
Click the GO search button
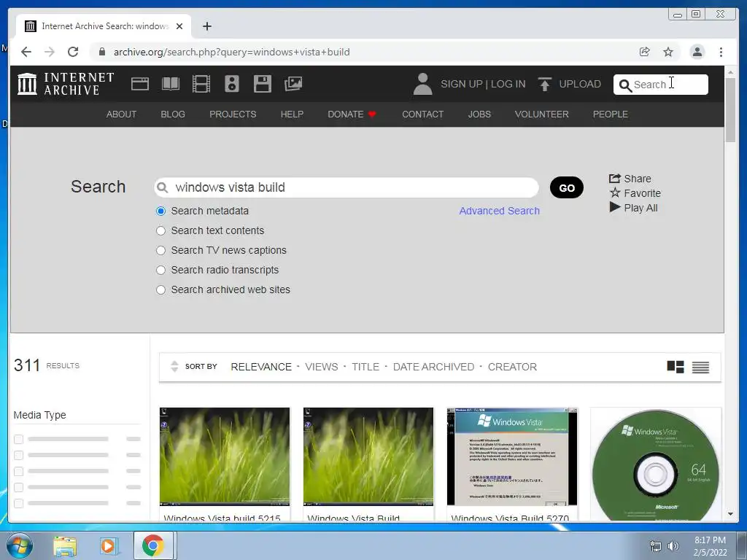tap(566, 187)
